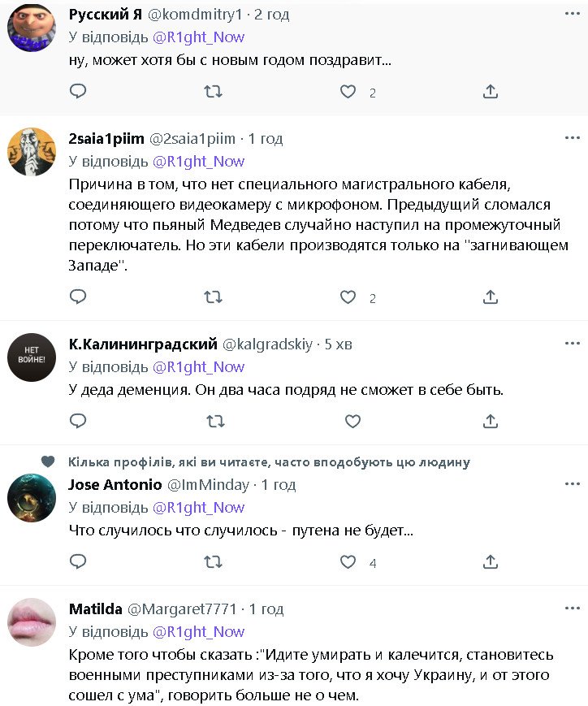The height and width of the screenshot is (706, 588).
Task: Retweet the 2saia1piim tweet
Action: click(214, 297)
